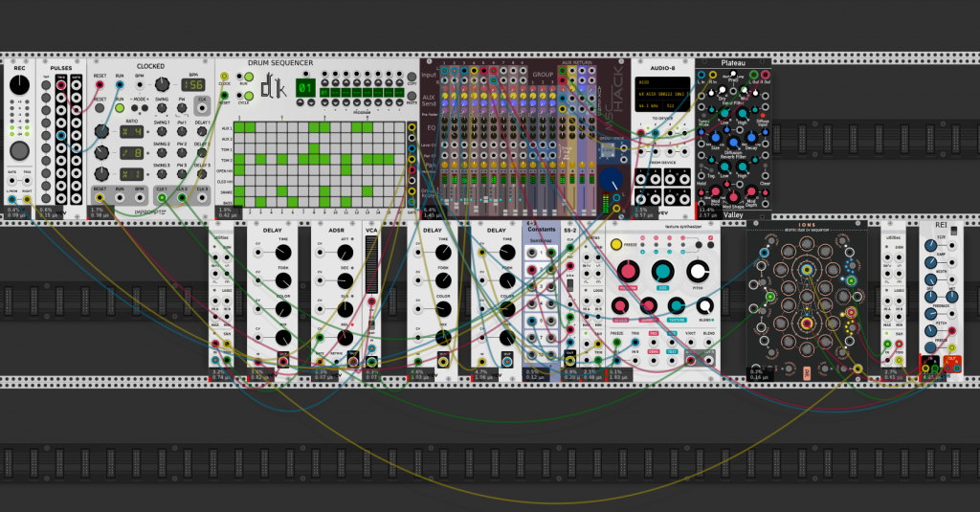This screenshot has height=512, width=980.
Task: Click Plateau Size knob
Action: [x=716, y=138]
